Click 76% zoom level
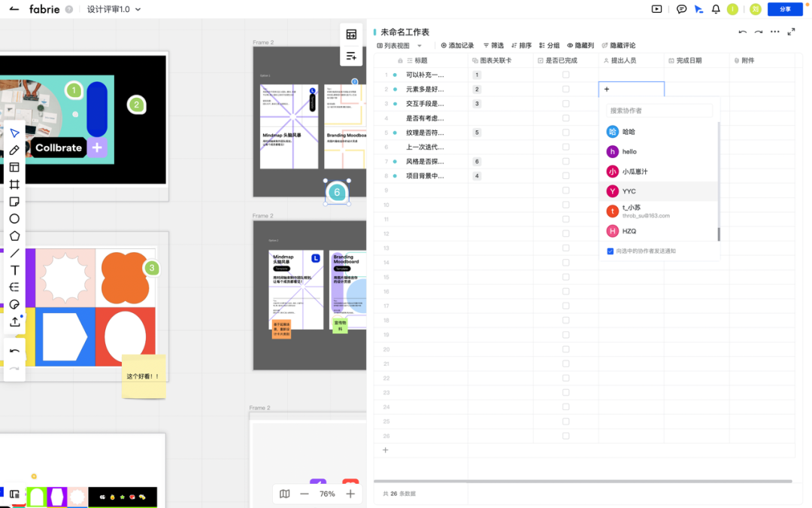Image resolution: width=812 pixels, height=508 pixels. point(327,494)
